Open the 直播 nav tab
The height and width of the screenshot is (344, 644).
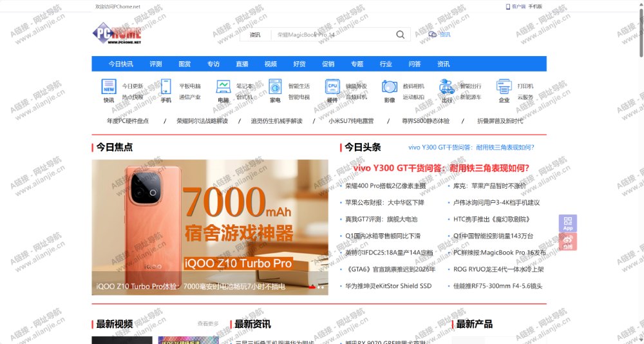click(x=242, y=64)
